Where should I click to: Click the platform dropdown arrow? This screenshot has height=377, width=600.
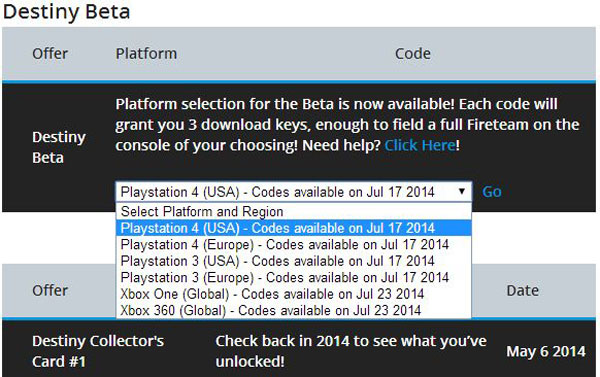pos(462,191)
